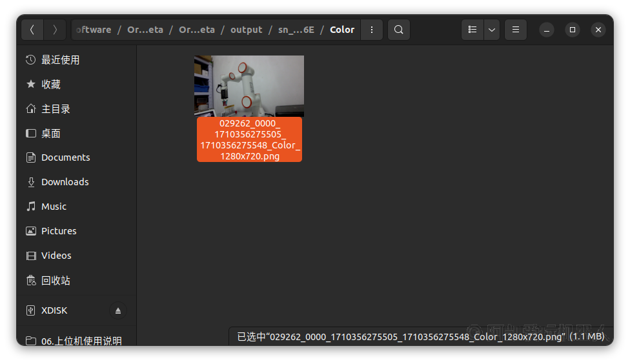Open the hamburger main menu

(515, 30)
